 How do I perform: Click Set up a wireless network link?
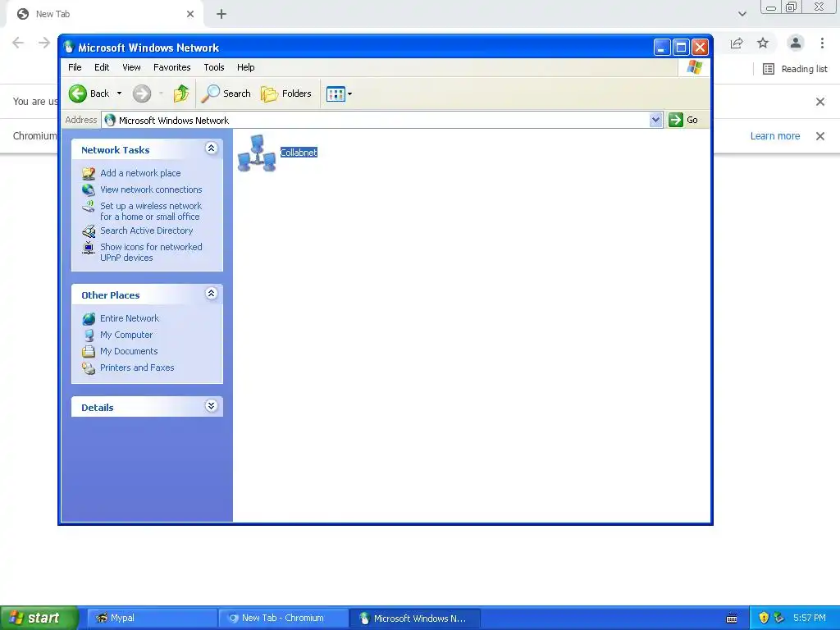(x=151, y=211)
